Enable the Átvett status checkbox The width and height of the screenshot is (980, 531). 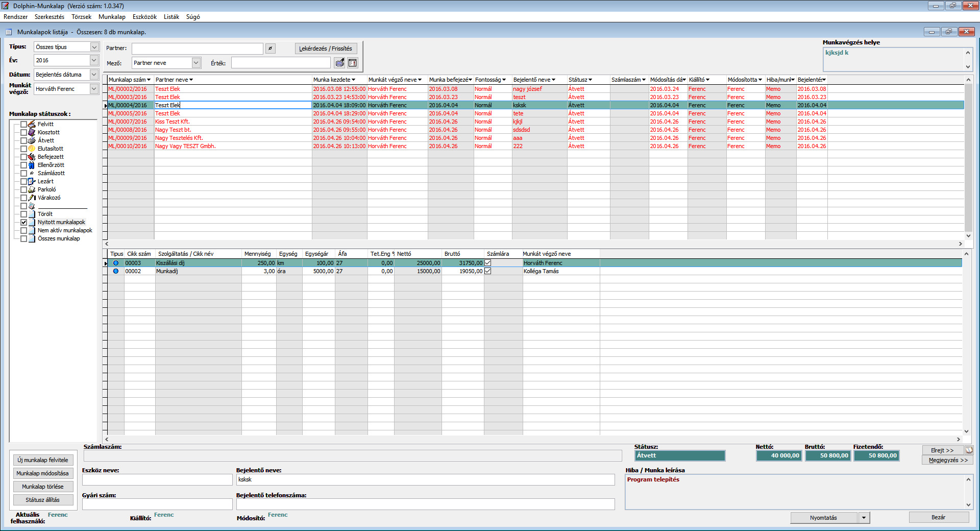tap(23, 140)
